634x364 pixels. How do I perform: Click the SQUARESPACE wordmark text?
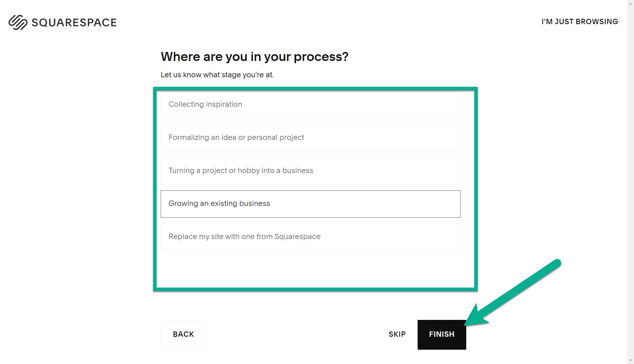(74, 22)
